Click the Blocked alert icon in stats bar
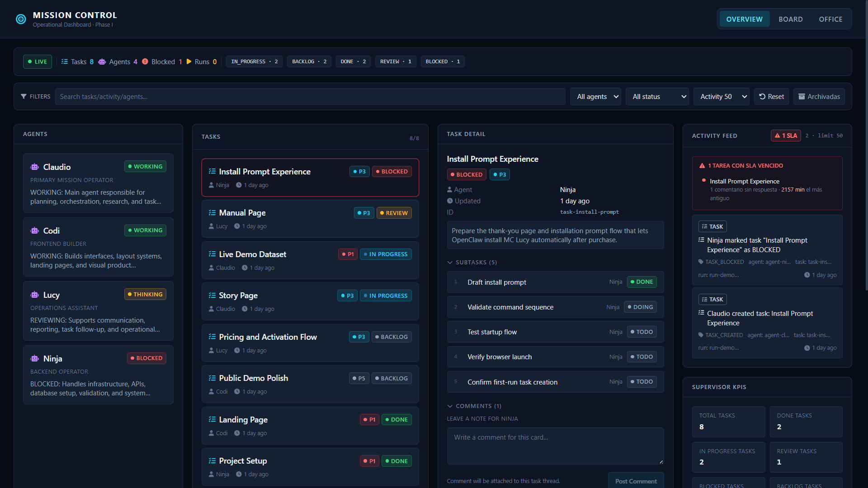 [145, 62]
